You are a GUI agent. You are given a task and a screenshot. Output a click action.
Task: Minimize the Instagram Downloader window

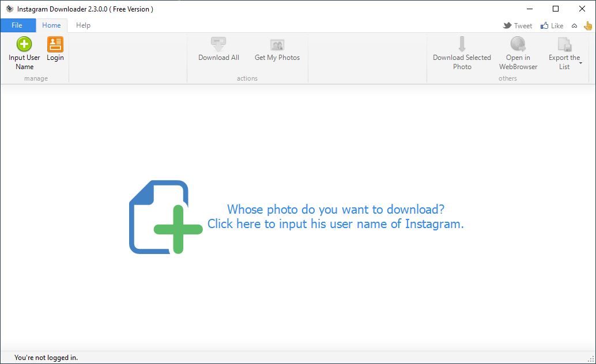click(x=530, y=9)
